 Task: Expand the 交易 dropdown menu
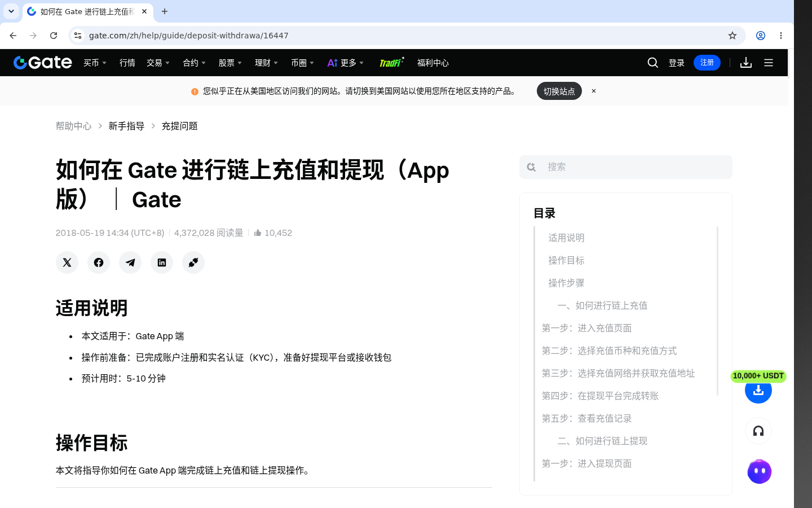(158, 63)
